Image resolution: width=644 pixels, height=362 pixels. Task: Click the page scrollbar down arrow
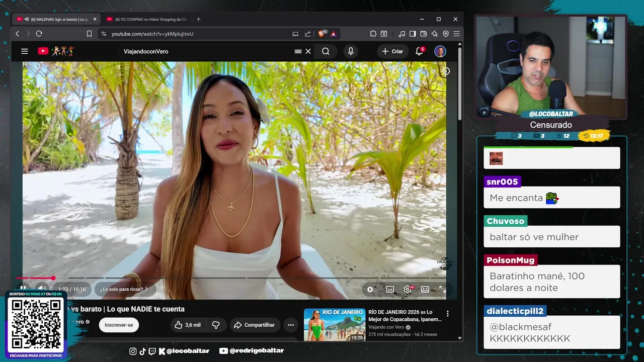coord(460,338)
